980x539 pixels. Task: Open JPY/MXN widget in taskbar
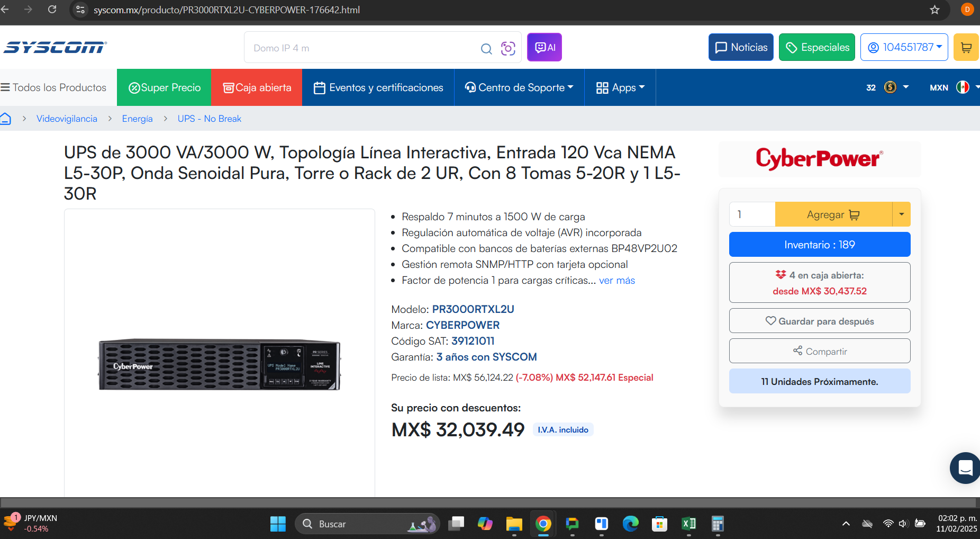(31, 523)
